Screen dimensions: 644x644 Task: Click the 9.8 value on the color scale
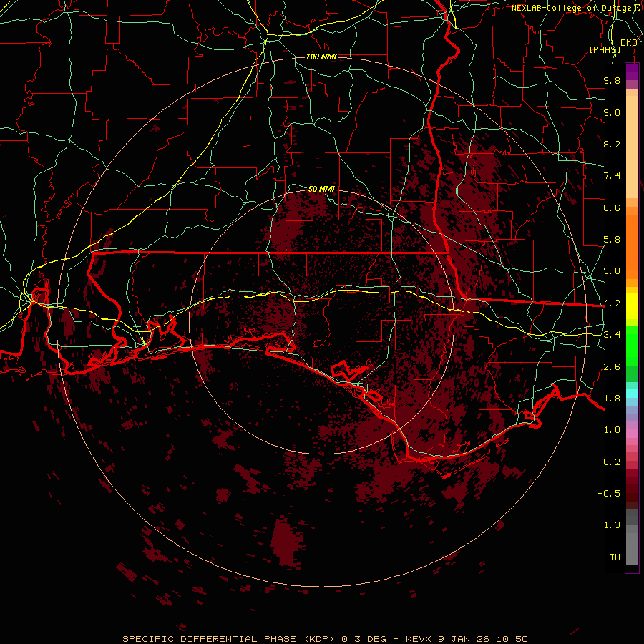(x=612, y=80)
